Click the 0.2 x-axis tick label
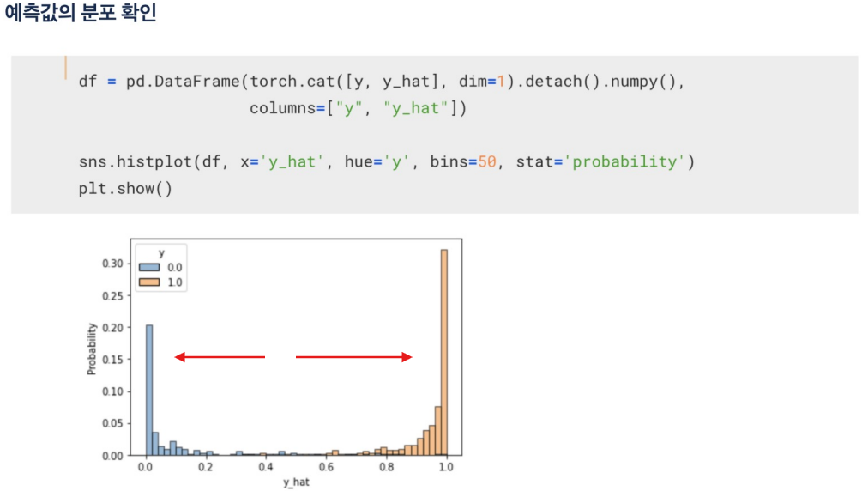868x491 pixels. (x=205, y=467)
